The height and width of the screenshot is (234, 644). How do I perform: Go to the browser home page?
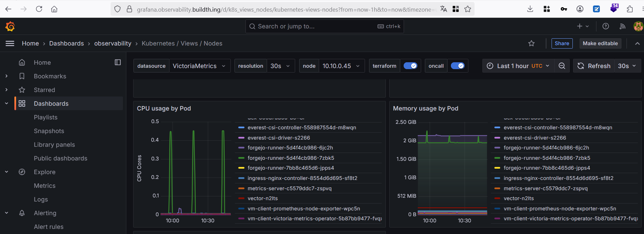pyautogui.click(x=54, y=9)
